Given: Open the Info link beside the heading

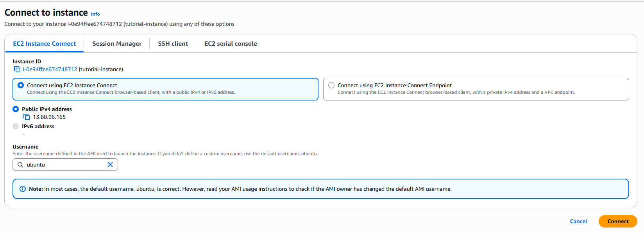Looking at the screenshot, I should pyautogui.click(x=95, y=14).
